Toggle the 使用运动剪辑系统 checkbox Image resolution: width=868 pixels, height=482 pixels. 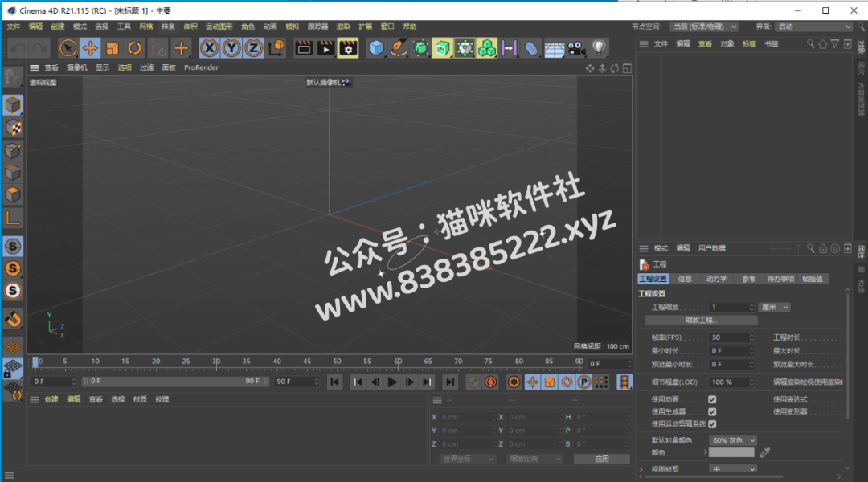coord(712,424)
